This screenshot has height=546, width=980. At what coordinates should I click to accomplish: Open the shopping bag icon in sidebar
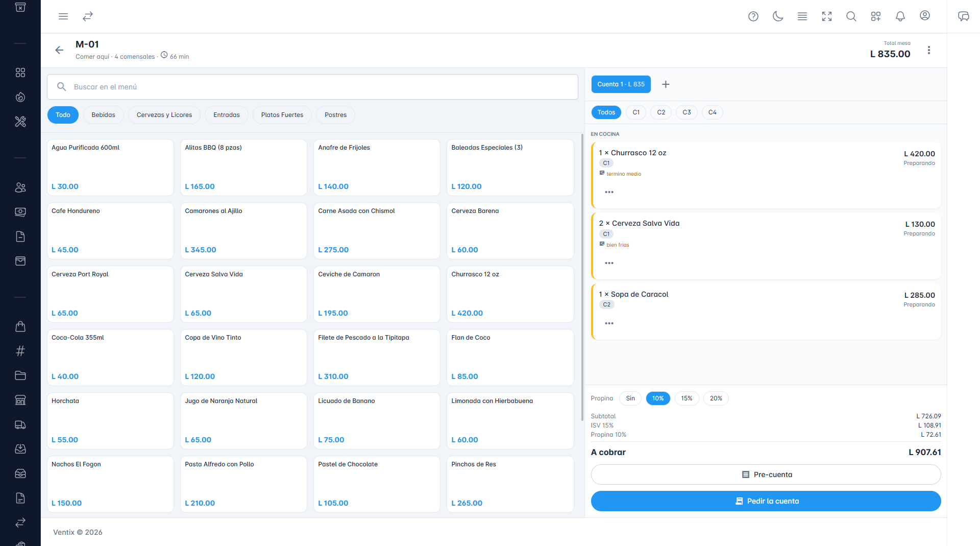(20, 326)
